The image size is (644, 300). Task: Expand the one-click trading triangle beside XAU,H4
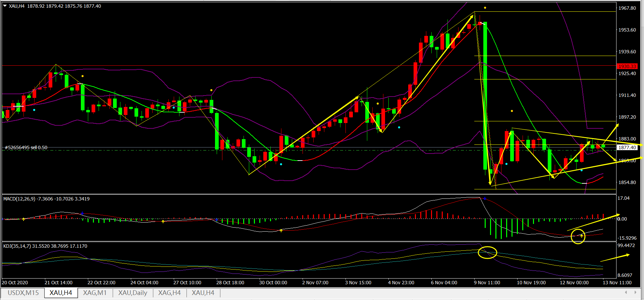pos(5,6)
